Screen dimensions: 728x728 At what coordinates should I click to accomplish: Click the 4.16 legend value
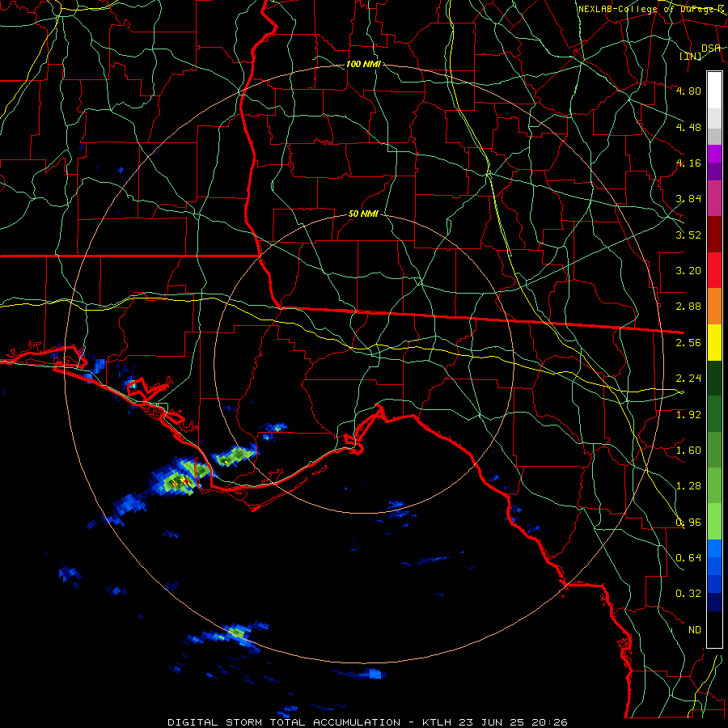click(688, 163)
